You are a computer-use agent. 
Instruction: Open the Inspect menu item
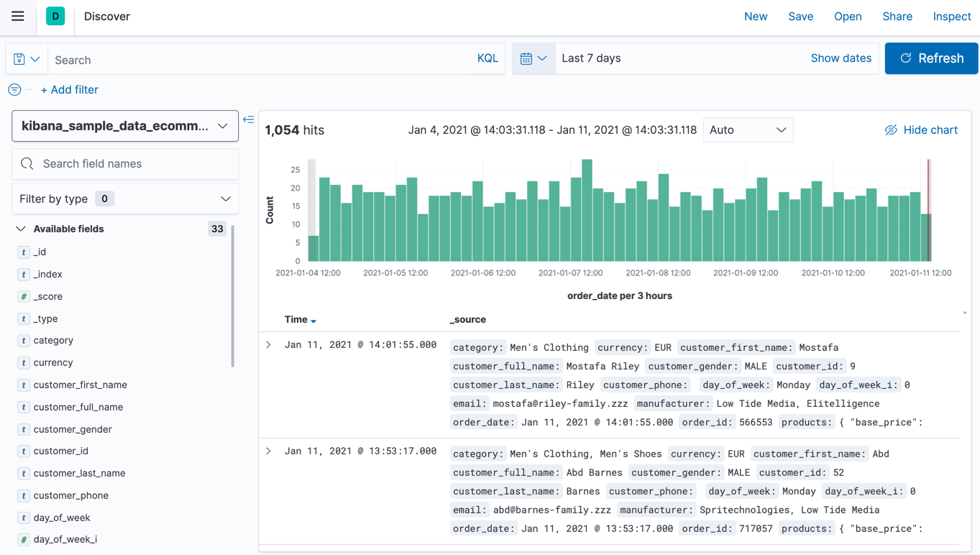(951, 17)
